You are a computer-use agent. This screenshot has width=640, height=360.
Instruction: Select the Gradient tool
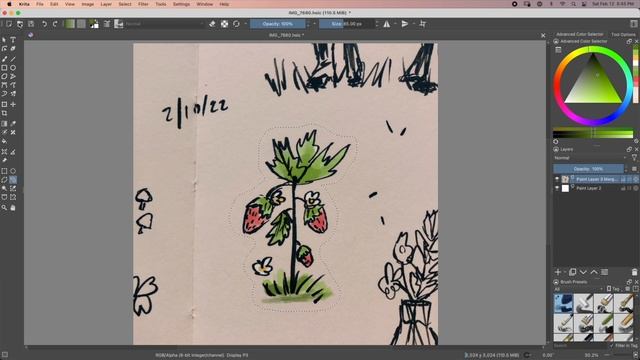(4, 124)
